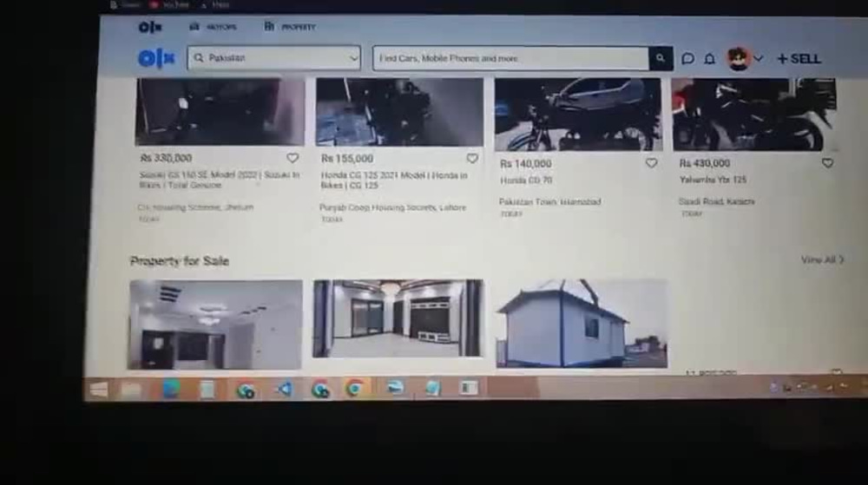
Task: Open the Windows Start button
Action: point(99,390)
